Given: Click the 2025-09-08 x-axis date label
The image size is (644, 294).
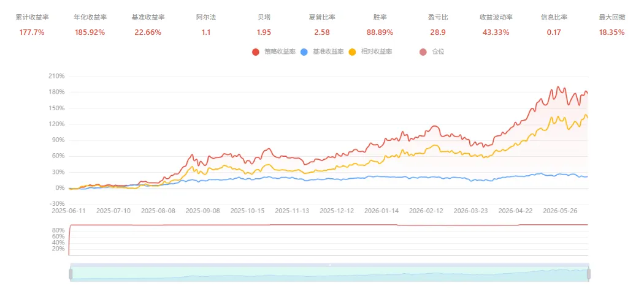Looking at the screenshot, I should click(202, 211).
